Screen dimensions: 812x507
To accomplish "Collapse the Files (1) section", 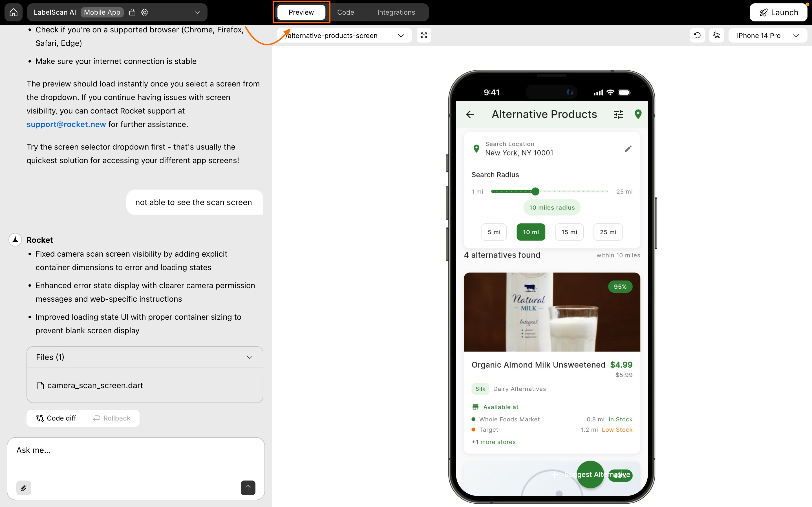I will [250, 357].
